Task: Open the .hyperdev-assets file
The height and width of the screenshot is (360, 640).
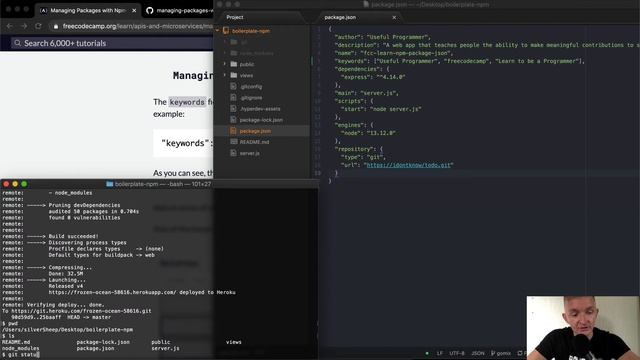Action: [x=260, y=109]
